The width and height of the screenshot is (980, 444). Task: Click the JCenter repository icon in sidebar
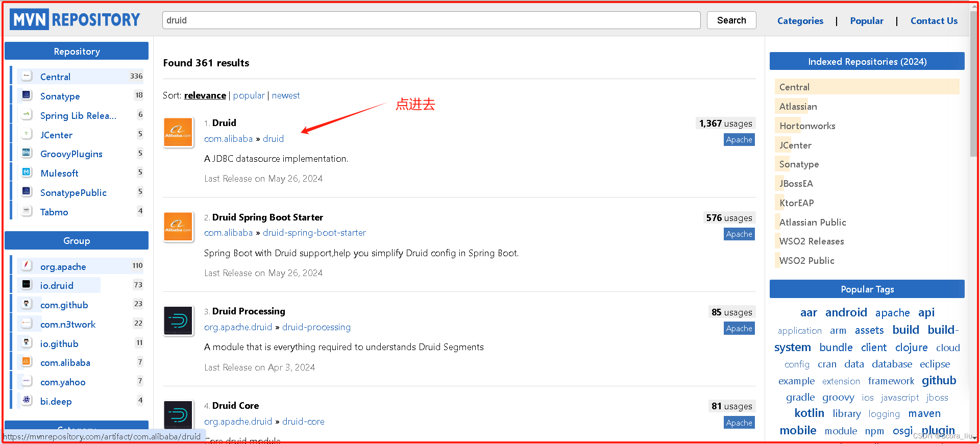(x=27, y=134)
